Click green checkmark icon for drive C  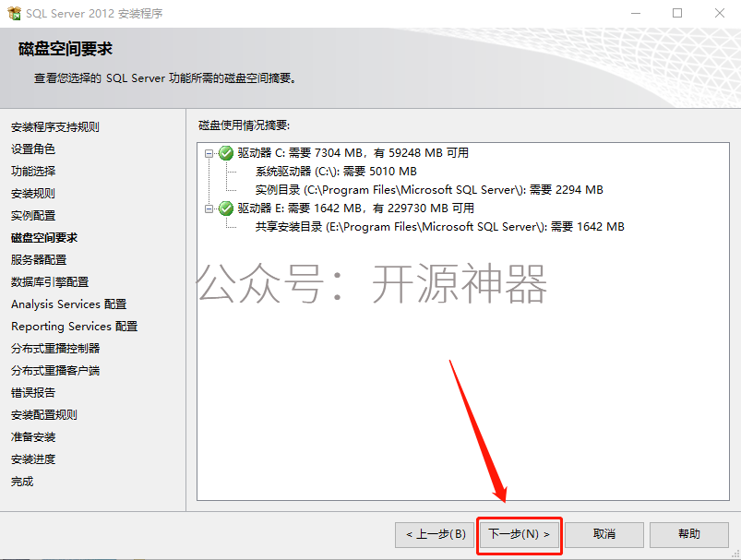226,153
